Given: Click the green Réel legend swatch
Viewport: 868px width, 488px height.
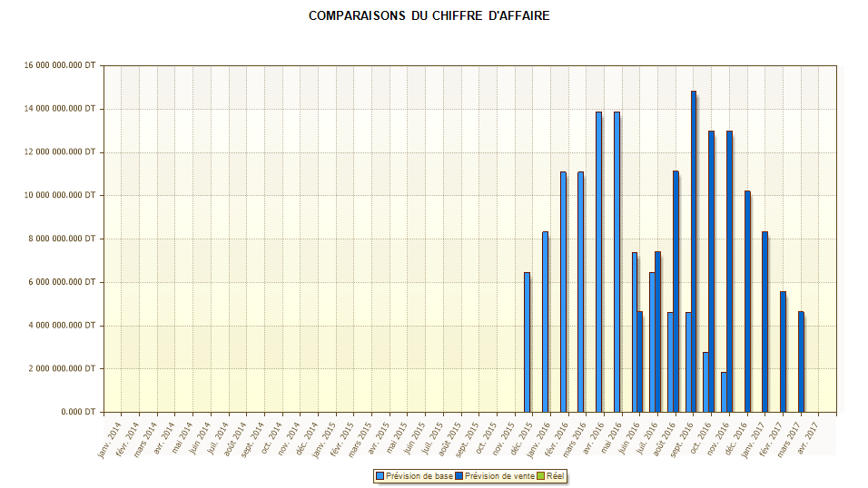Looking at the screenshot, I should 541,476.
